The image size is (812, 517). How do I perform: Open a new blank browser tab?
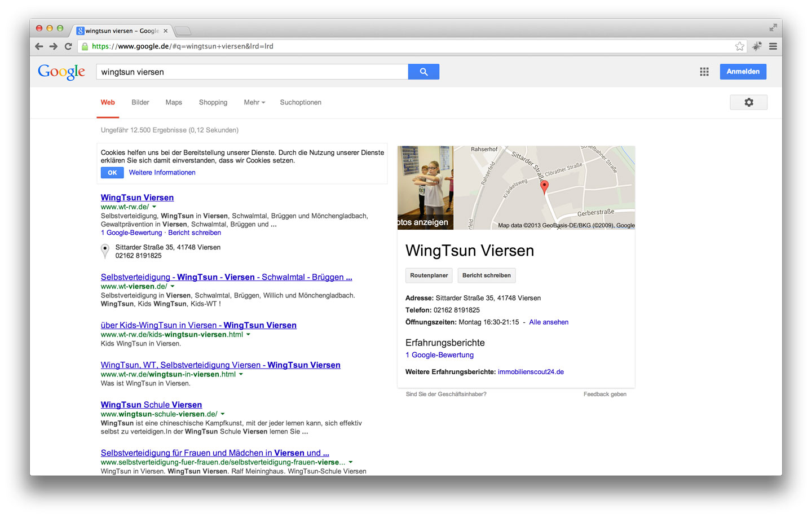182,31
